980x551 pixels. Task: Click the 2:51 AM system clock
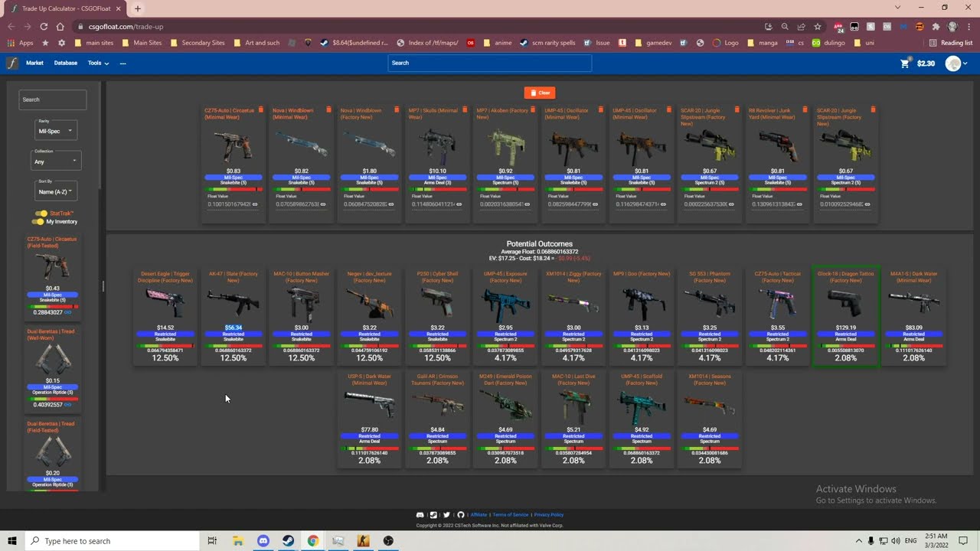(936, 536)
